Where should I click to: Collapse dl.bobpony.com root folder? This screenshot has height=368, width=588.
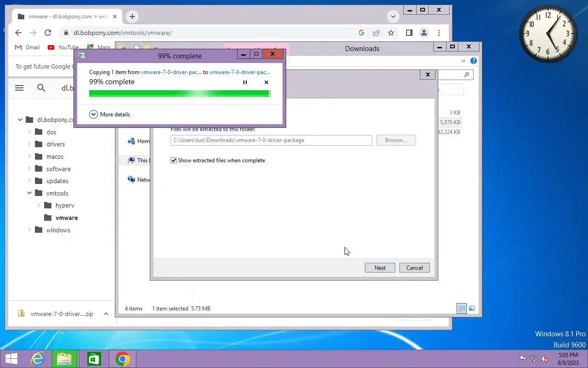pos(20,120)
